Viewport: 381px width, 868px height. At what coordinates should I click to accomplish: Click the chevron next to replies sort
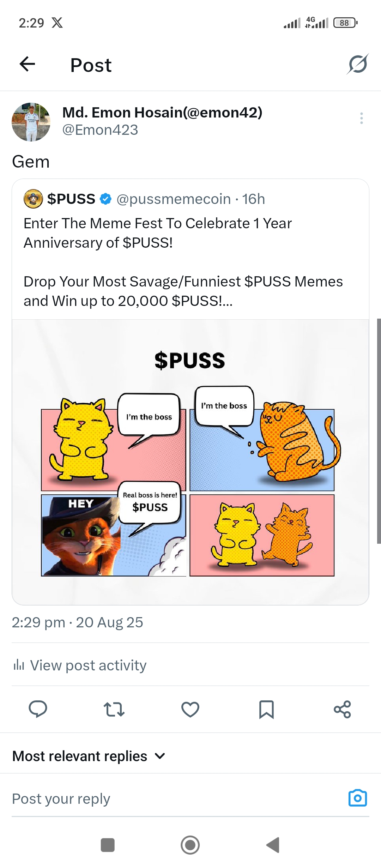coord(160,756)
